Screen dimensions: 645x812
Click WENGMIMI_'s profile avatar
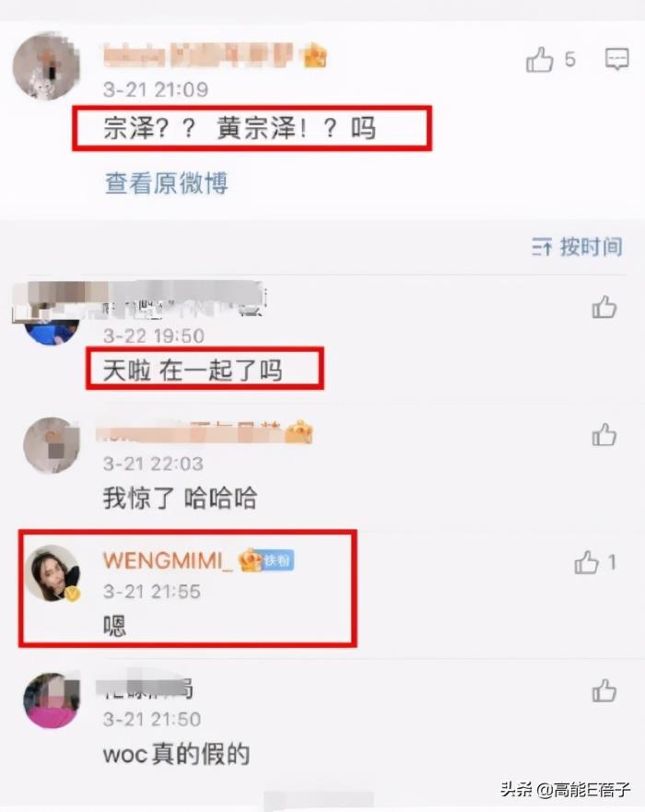(x=53, y=573)
